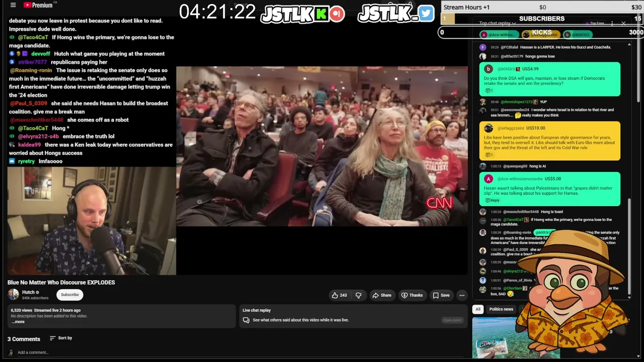Select the @b00l3r3 ticker chip
The height and width of the screenshot is (362, 644).
(x=577, y=34)
